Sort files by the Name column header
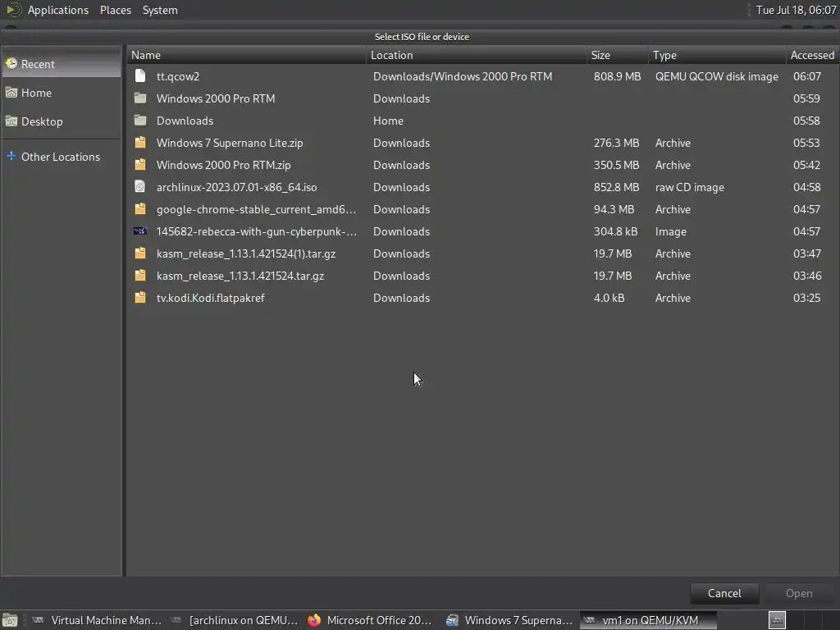Screen dimensions: 840x630 pos(246,55)
